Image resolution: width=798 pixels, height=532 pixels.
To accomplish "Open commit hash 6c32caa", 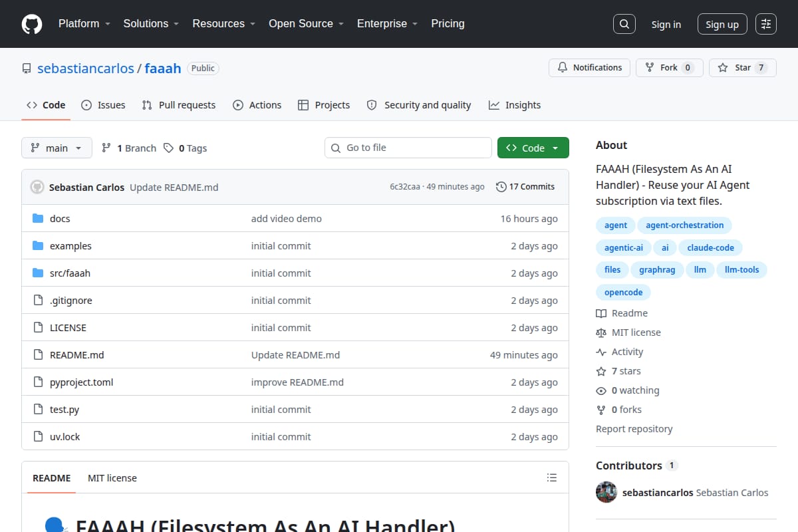I will (405, 187).
